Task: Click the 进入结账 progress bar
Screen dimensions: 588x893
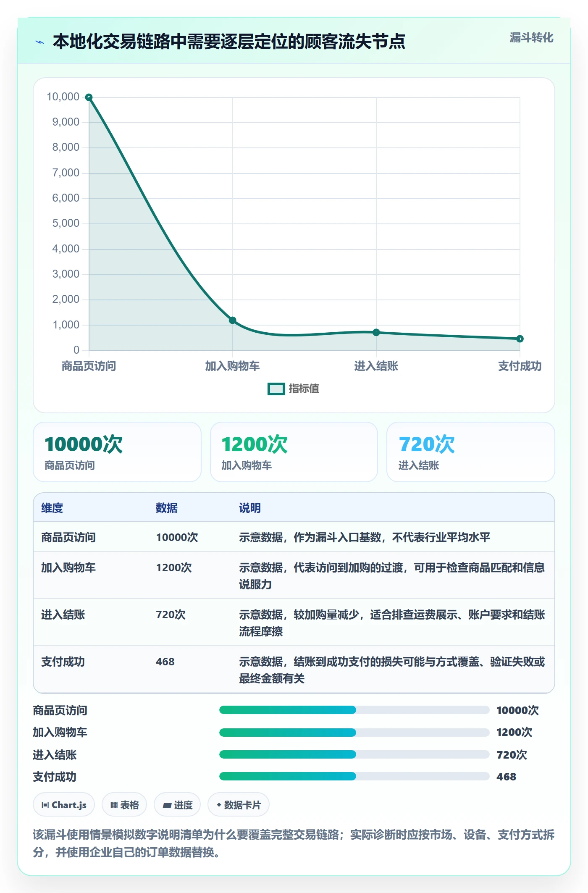Action: coord(354,754)
